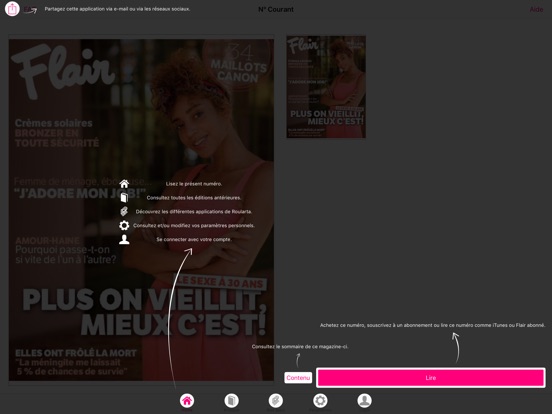Image resolution: width=552 pixels, height=414 pixels.
Task: Select the small Flair cover thumbnail
Action: [x=326, y=87]
